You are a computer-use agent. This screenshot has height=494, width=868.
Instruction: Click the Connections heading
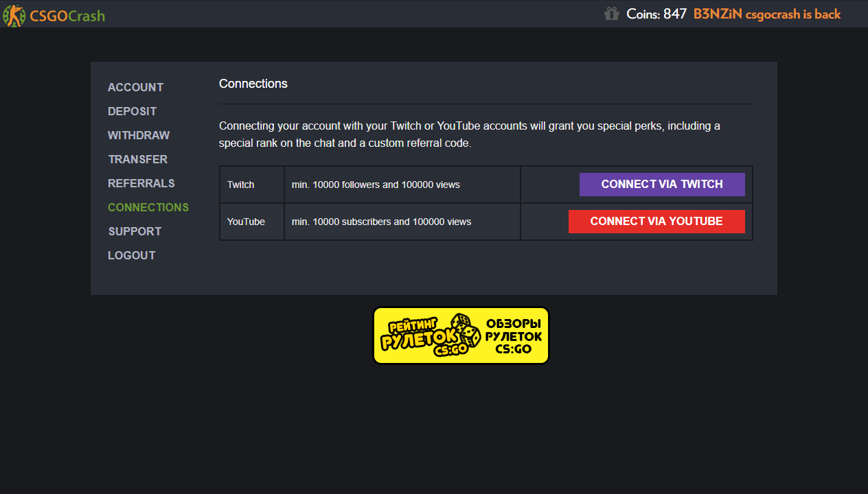pyautogui.click(x=253, y=84)
